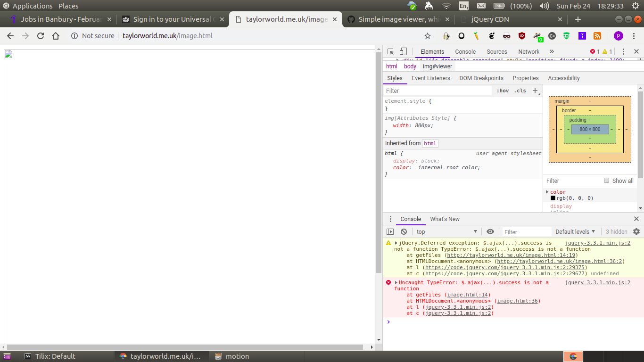Open the DevTools three-dot customize menu
The height and width of the screenshot is (362, 644).
pyautogui.click(x=623, y=52)
